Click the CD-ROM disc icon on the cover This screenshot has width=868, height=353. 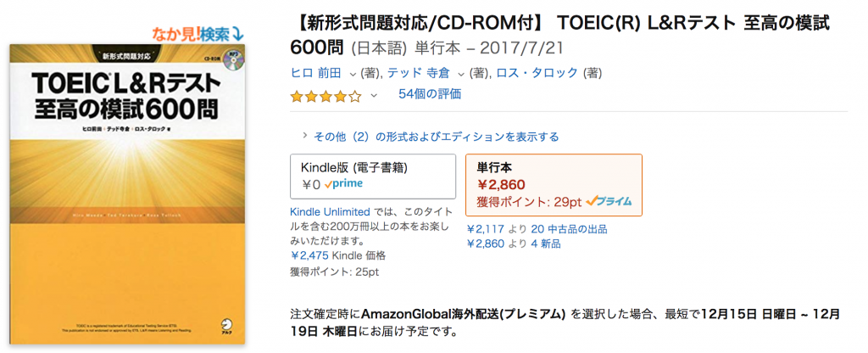(234, 63)
